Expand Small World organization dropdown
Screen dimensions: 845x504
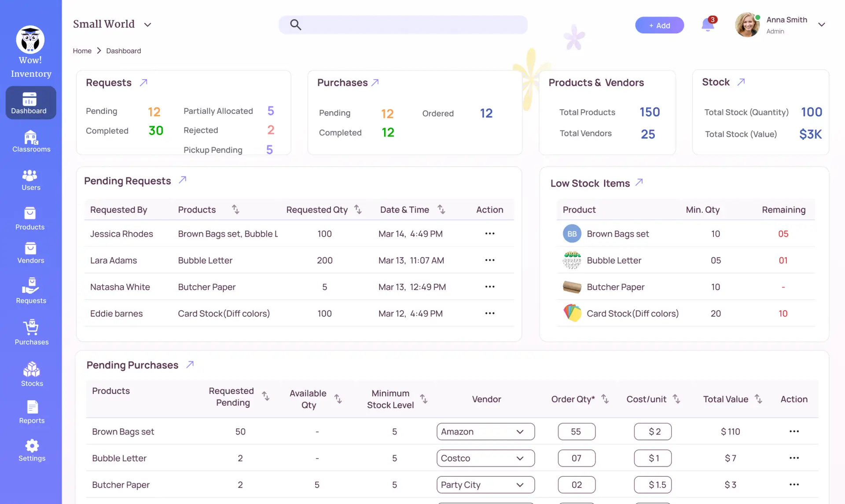point(147,25)
